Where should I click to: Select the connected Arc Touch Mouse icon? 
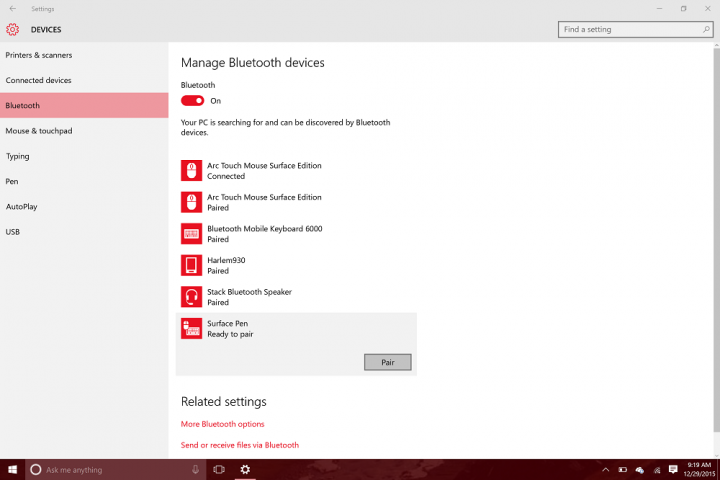click(191, 170)
